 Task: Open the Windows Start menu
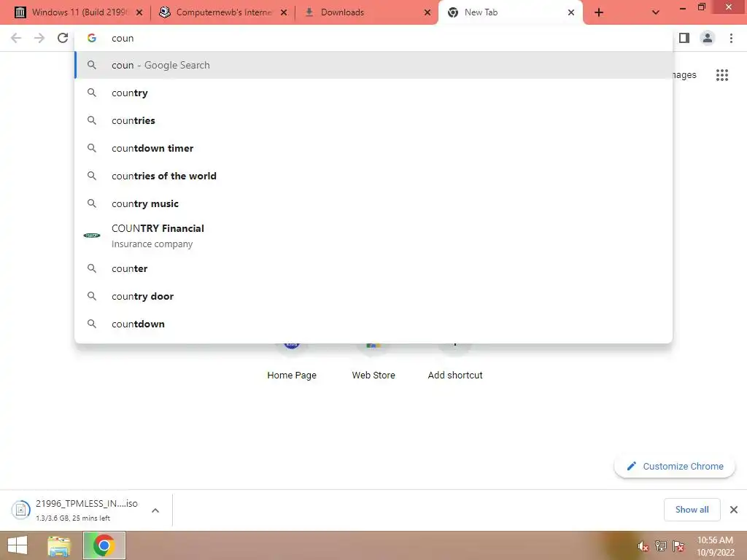pos(18,545)
